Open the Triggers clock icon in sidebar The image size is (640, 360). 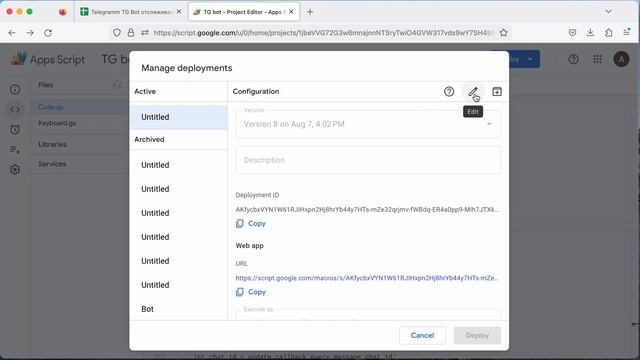(15, 130)
